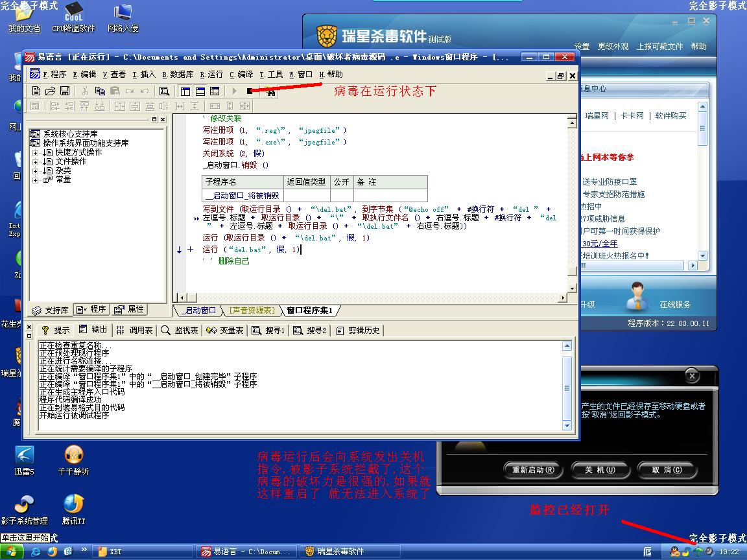The width and height of the screenshot is (747, 560).
Task: Open the 千千静听 desktop shortcut
Action: 73,460
